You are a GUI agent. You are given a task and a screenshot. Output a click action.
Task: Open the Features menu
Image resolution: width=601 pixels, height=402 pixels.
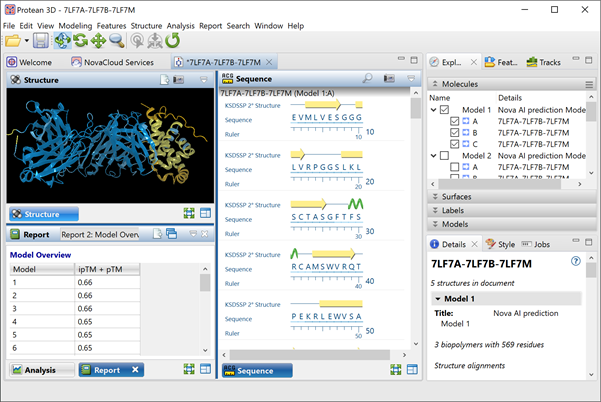coord(111,26)
